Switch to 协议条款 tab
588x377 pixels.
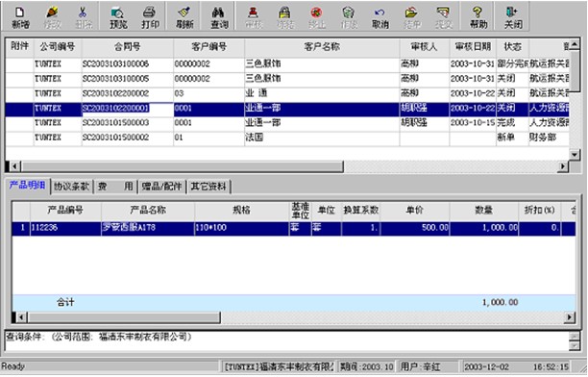tap(72, 187)
